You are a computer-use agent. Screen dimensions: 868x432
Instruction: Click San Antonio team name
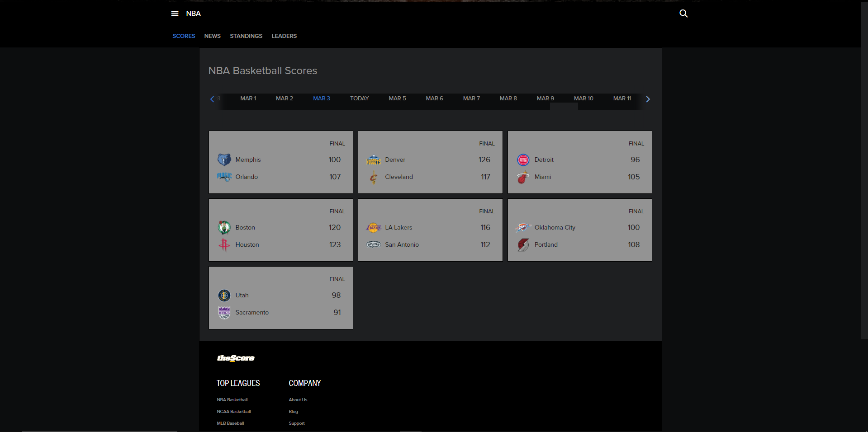402,245
